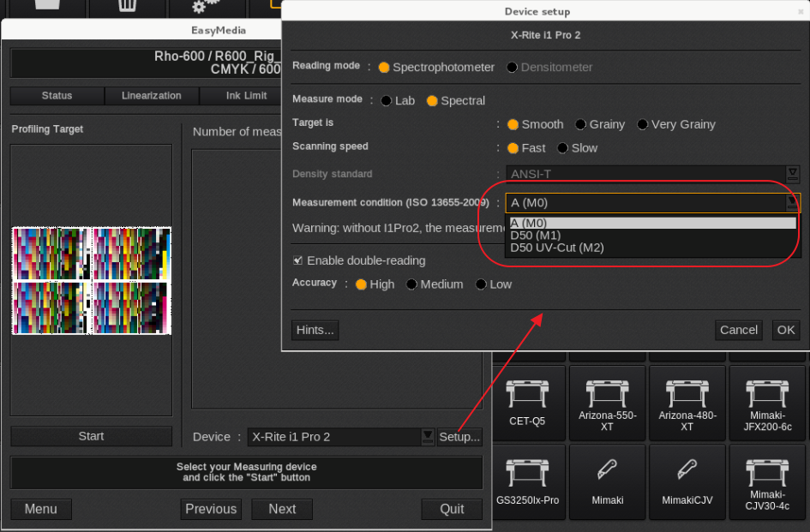Toggle the Enable double-reading checkbox
The height and width of the screenshot is (532, 810).
pyautogui.click(x=298, y=260)
